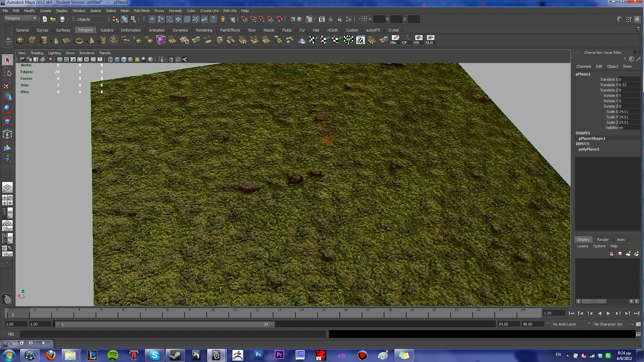
Task: Switch to the Rendering shelf tab
Action: (204, 30)
